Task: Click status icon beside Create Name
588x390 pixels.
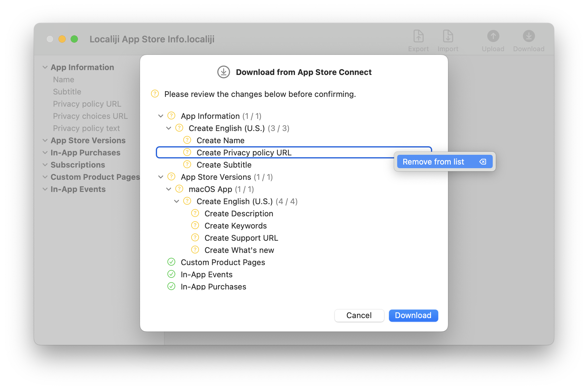Action: click(x=187, y=140)
